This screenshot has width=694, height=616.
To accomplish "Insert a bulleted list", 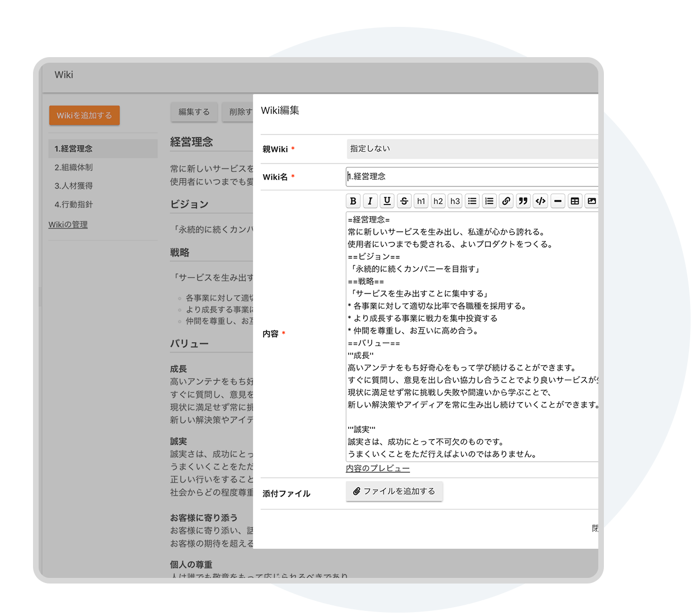I will pyautogui.click(x=472, y=200).
